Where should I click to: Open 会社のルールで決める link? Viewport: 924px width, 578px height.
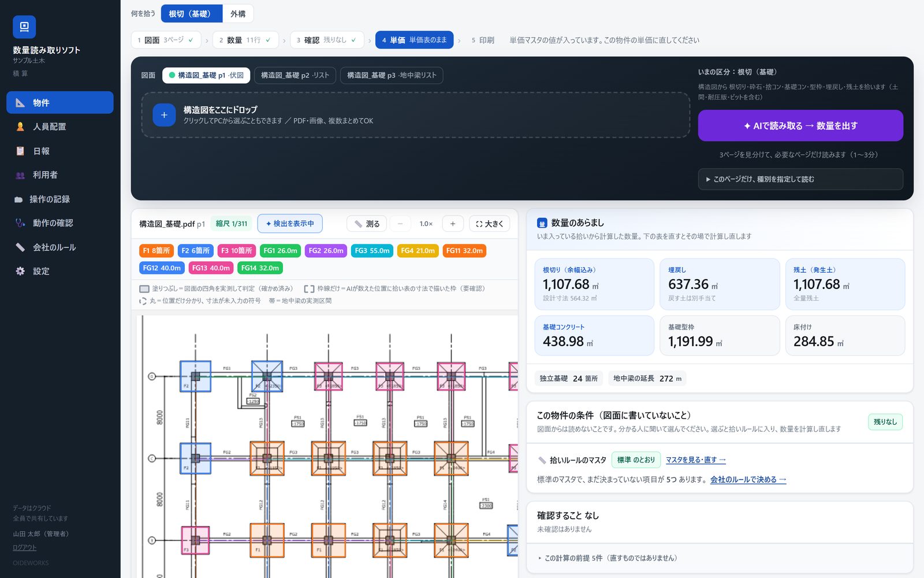(748, 480)
